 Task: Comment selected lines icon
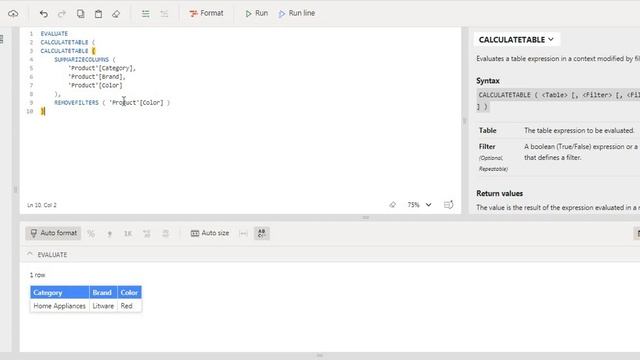coord(145,13)
